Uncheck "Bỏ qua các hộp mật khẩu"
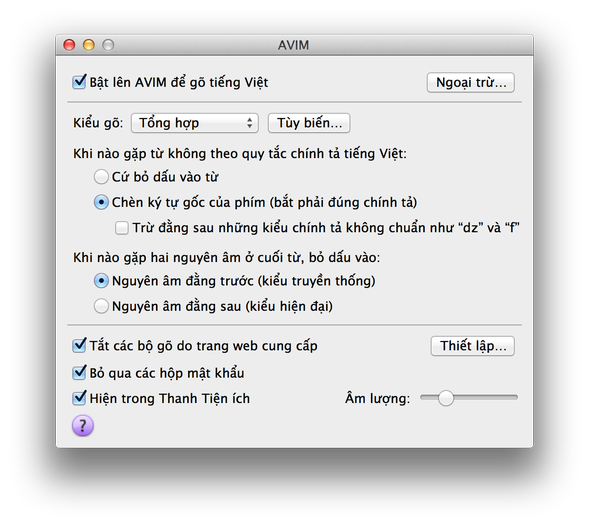Screen dimensions: 589x525 coord(79,373)
